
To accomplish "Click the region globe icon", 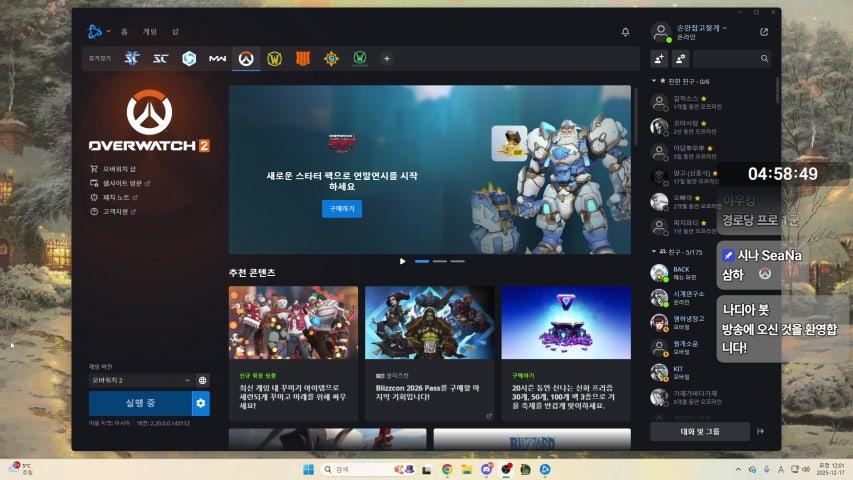I will click(203, 380).
